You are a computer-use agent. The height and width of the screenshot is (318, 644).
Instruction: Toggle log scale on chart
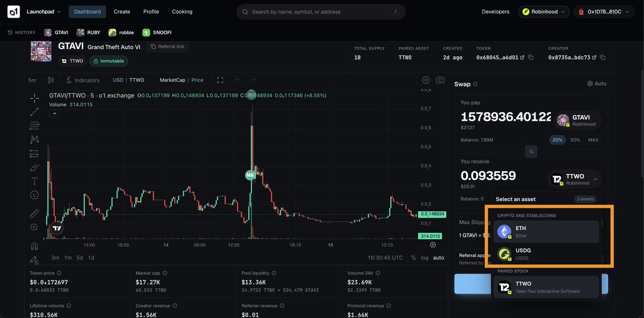(425, 257)
